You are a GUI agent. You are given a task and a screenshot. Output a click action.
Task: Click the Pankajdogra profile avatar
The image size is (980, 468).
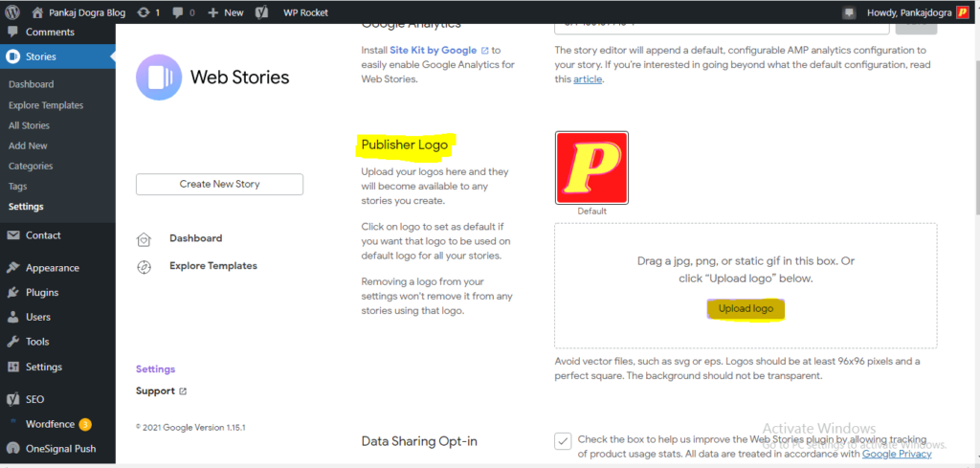(x=963, y=12)
